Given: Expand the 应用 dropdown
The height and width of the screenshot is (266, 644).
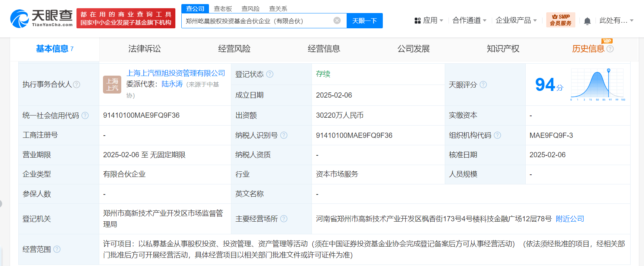Looking at the screenshot, I should [x=433, y=20].
